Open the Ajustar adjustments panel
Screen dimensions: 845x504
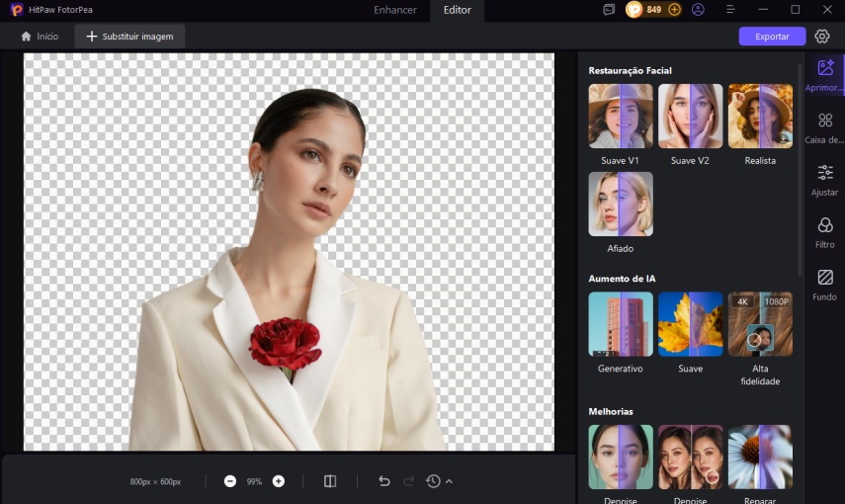tap(824, 179)
